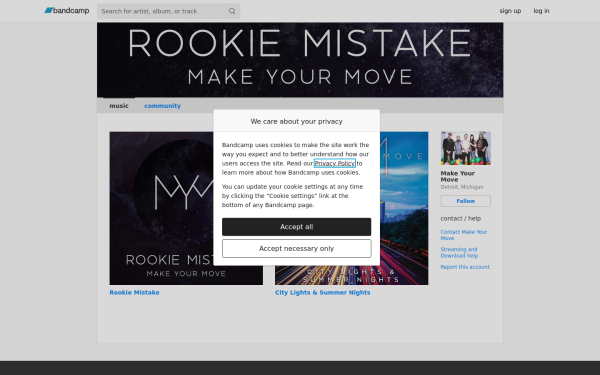The image size is (600, 375).
Task: Report this account
Action: point(465,267)
